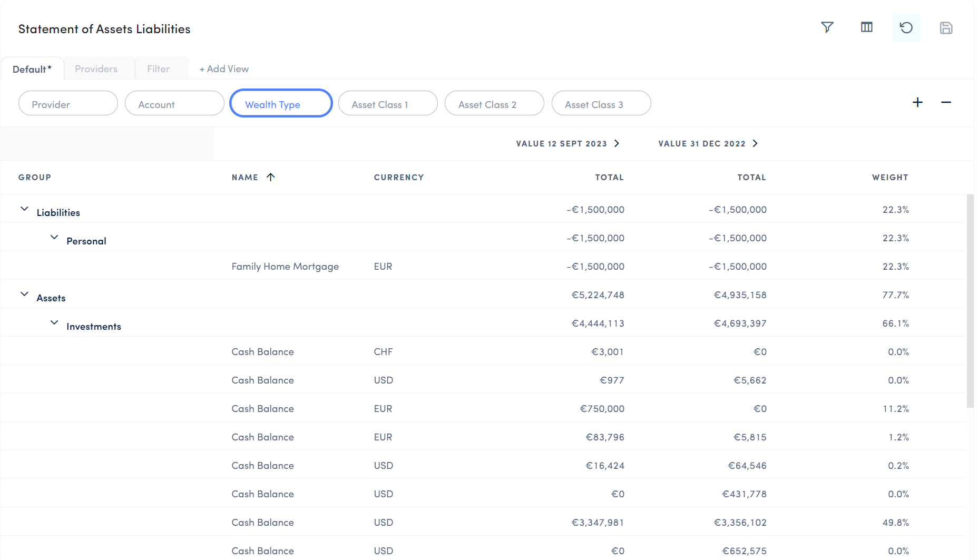Switch to the Providers tab
The width and height of the screenshot is (978, 560).
click(x=96, y=69)
